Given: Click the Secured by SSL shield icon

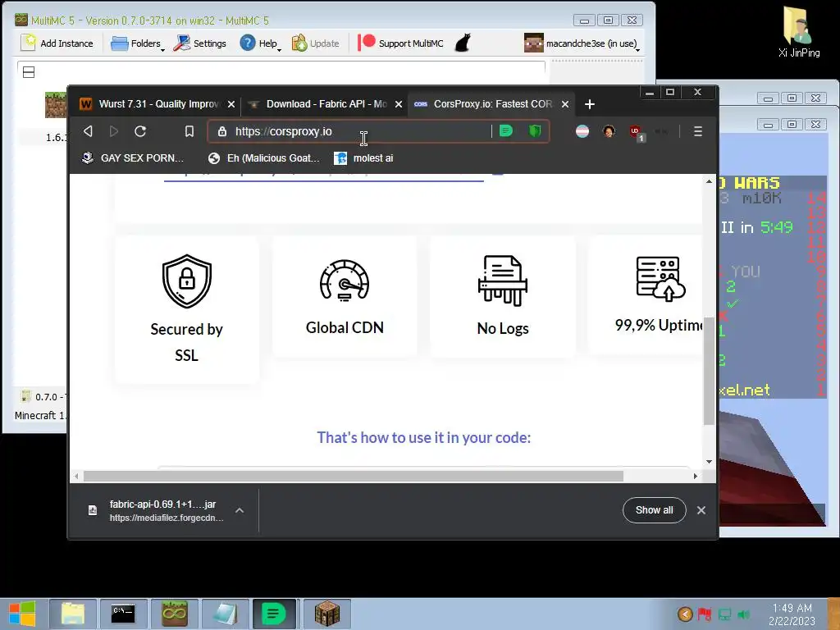Looking at the screenshot, I should (x=187, y=281).
